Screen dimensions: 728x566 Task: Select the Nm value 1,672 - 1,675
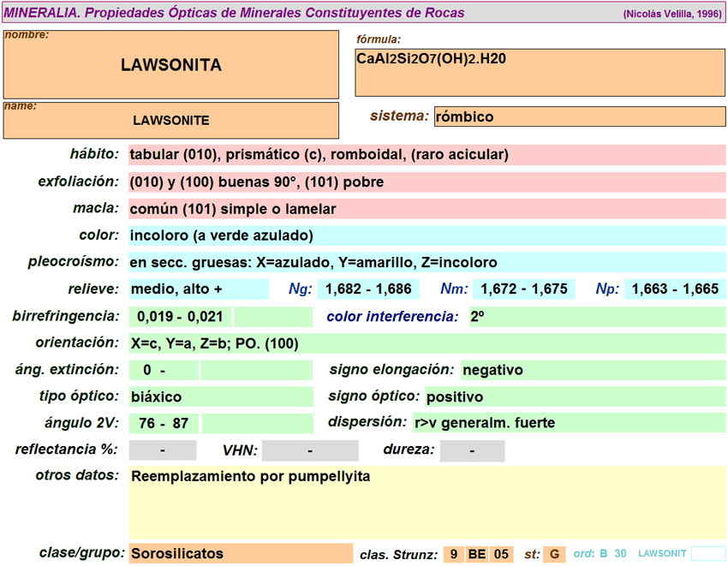(523, 289)
